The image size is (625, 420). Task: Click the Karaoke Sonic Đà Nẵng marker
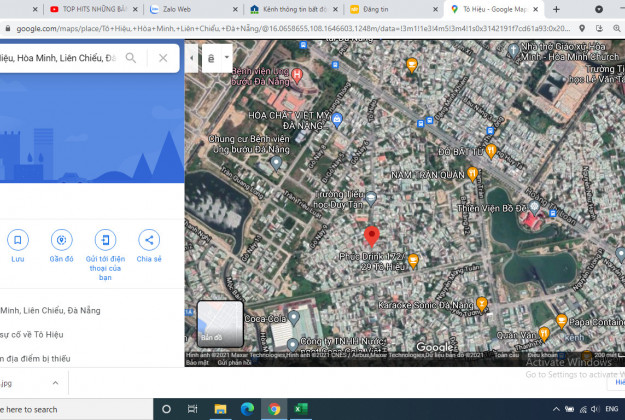(x=482, y=304)
